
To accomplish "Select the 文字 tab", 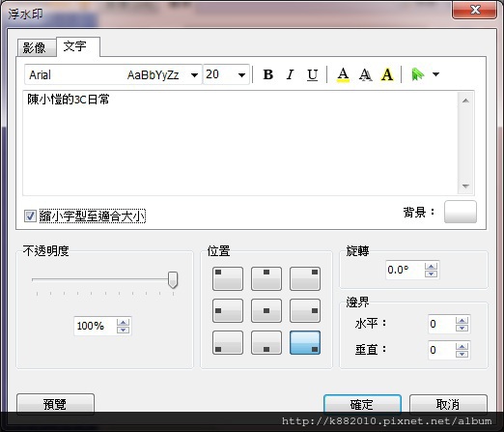I will click(x=78, y=46).
